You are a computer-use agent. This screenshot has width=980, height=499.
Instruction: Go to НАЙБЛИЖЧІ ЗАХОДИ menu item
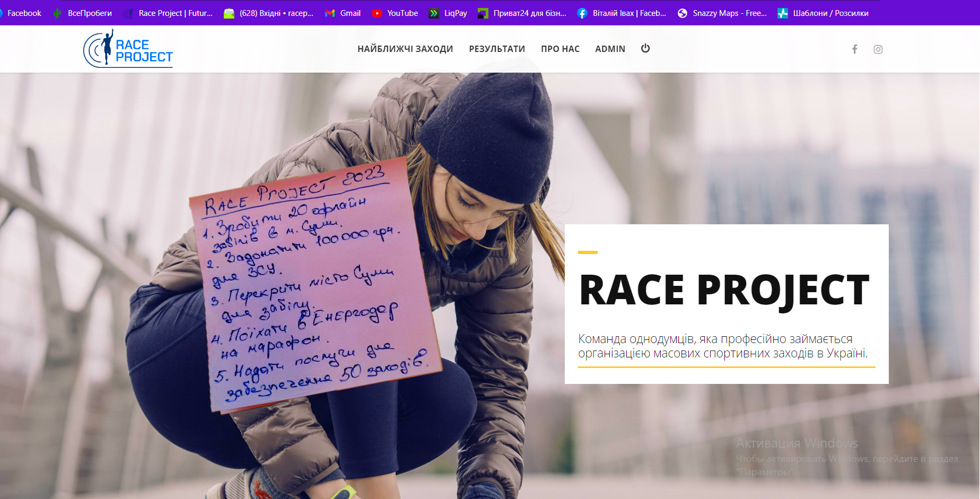(x=405, y=49)
